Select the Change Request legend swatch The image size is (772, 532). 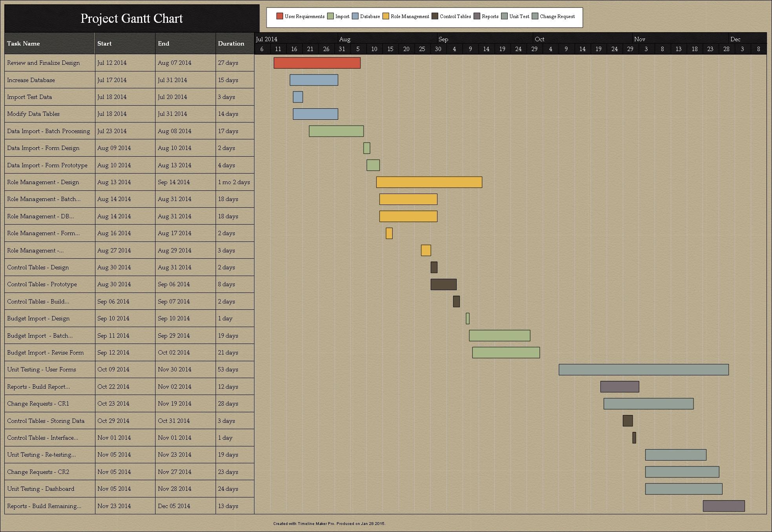(534, 16)
